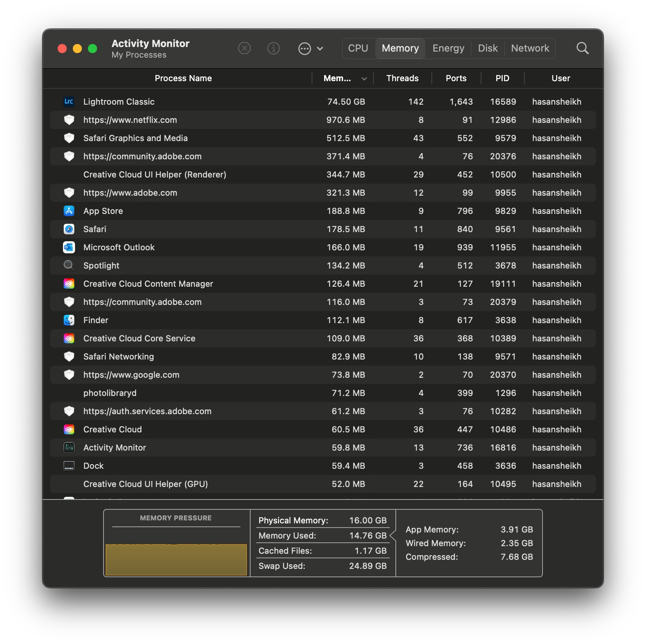This screenshot has height=644, width=646.
Task: Go to the Network tab
Action: (x=530, y=48)
